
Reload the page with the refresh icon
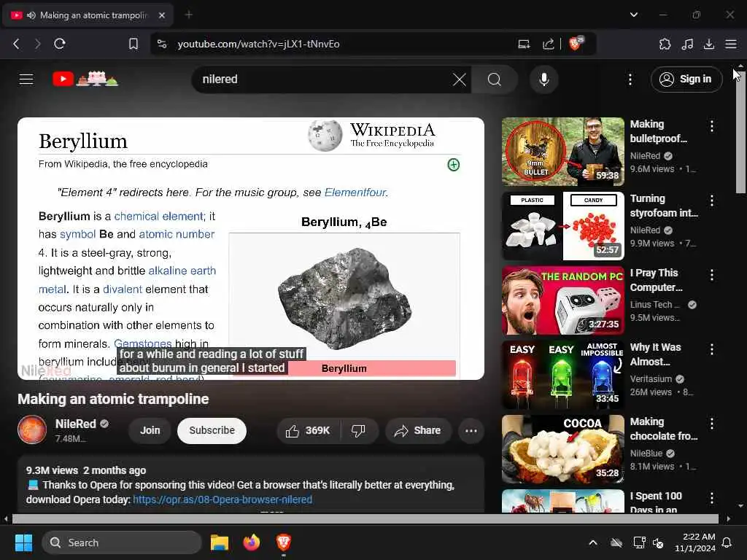click(x=60, y=44)
